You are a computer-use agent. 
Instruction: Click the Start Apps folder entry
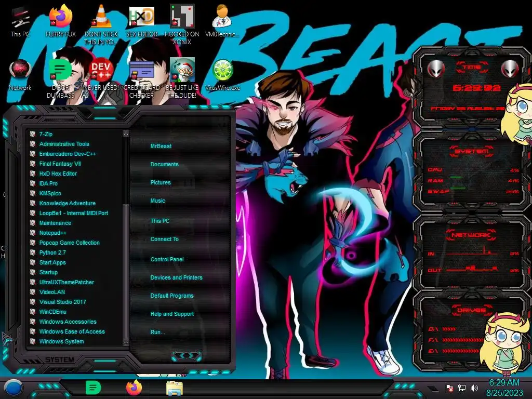pyautogui.click(x=52, y=262)
